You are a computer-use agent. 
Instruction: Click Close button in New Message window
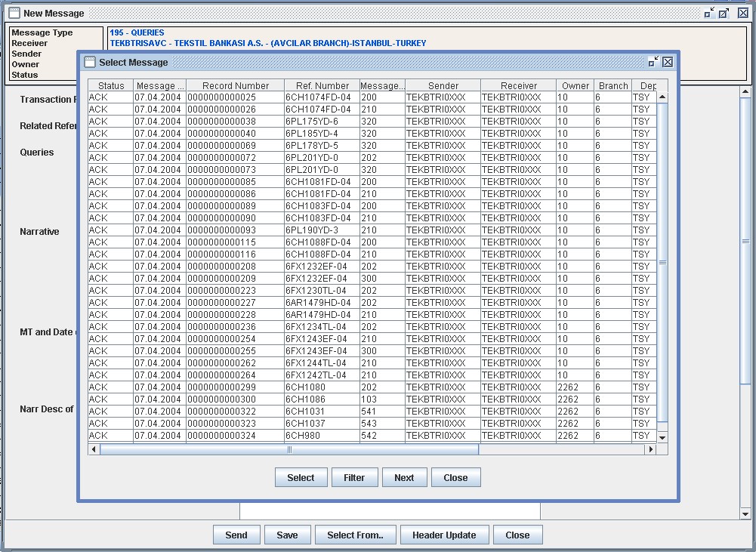click(517, 535)
